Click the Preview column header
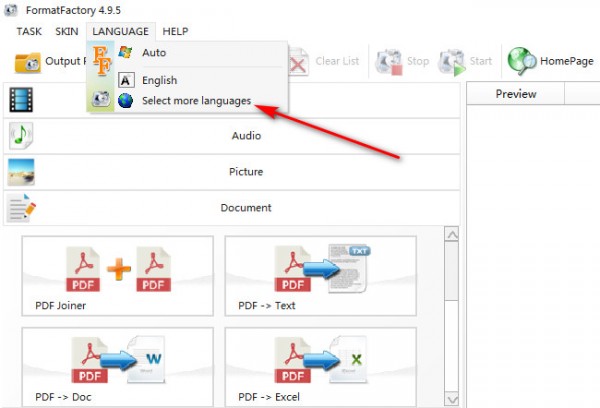Screen dimensions: 600x408 point(516,94)
